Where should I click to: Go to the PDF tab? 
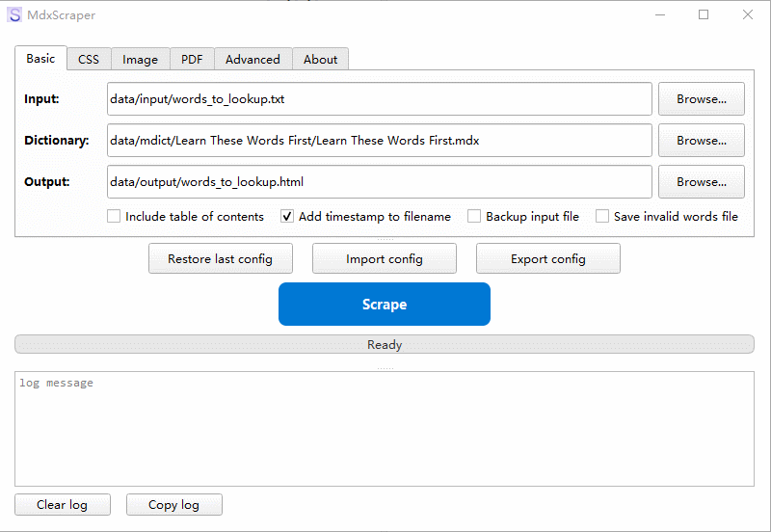[192, 59]
